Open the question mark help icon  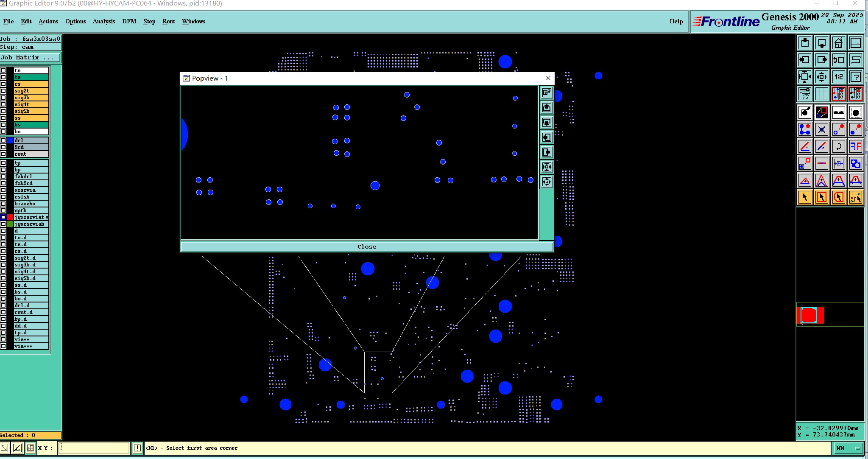coord(856,77)
